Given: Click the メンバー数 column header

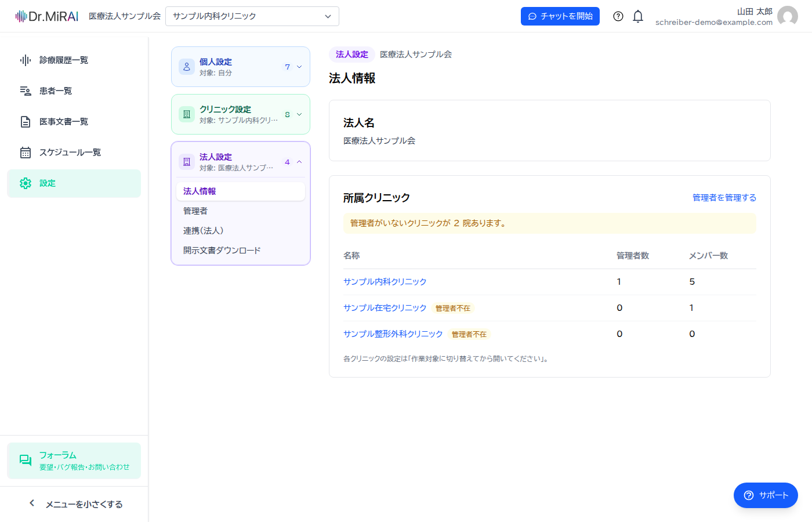Looking at the screenshot, I should tap(708, 256).
